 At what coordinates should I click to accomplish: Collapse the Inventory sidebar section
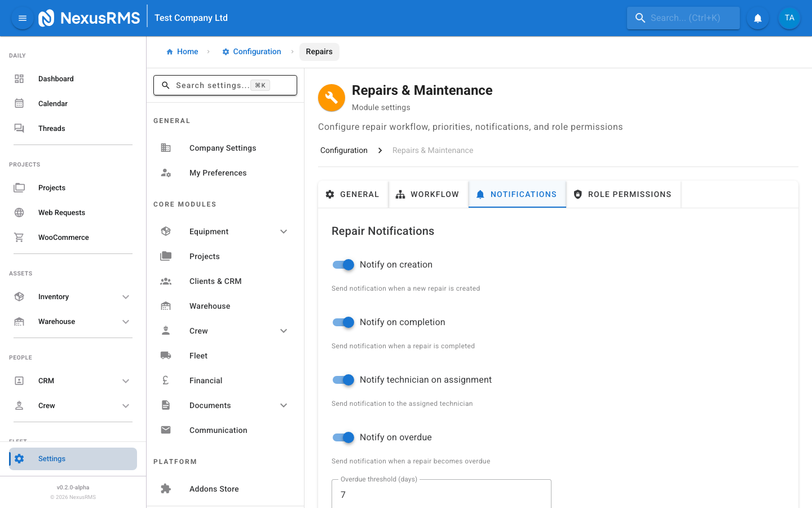click(126, 296)
